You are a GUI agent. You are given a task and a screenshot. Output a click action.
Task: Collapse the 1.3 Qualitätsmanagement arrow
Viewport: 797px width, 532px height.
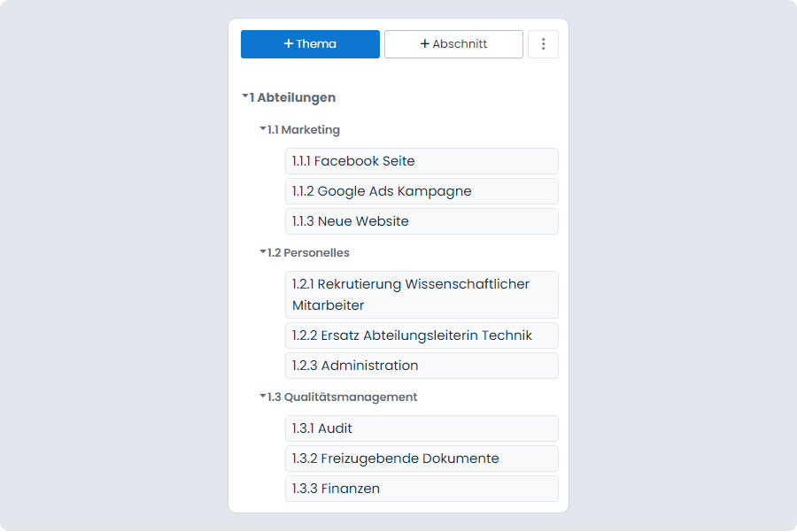point(263,396)
